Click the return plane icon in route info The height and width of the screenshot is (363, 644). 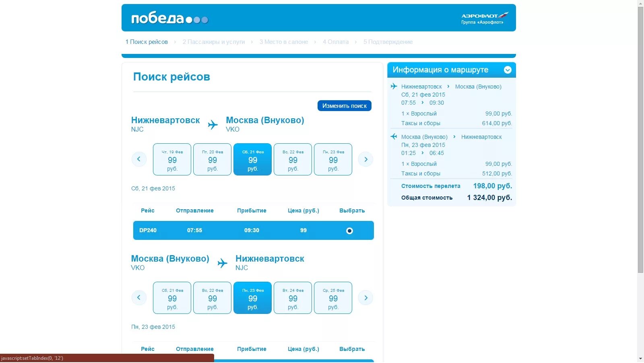[394, 136]
